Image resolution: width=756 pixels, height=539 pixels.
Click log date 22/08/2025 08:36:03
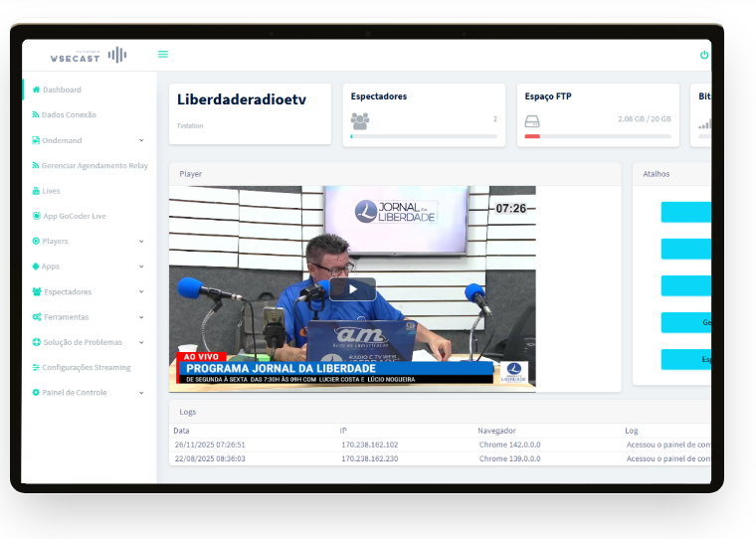210,458
